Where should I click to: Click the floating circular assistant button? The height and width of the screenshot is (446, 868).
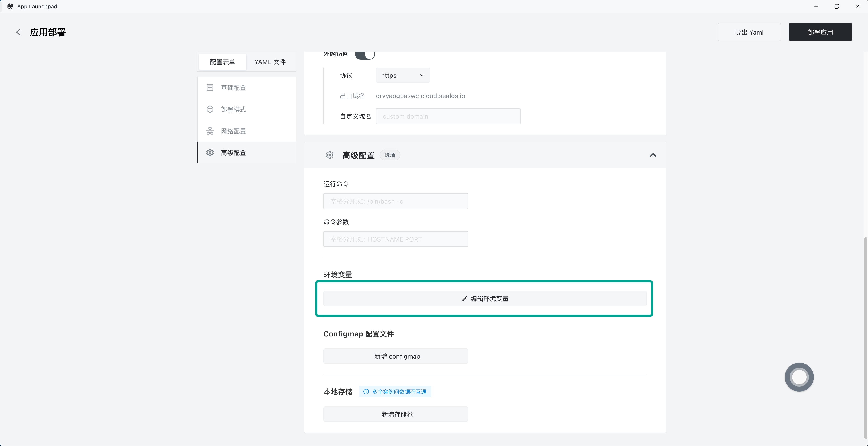[x=799, y=377]
